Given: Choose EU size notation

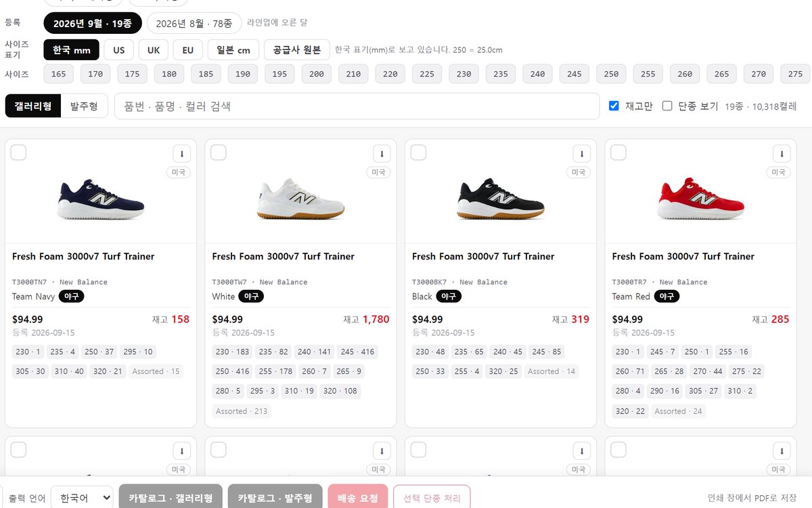Looking at the screenshot, I should [x=188, y=50].
